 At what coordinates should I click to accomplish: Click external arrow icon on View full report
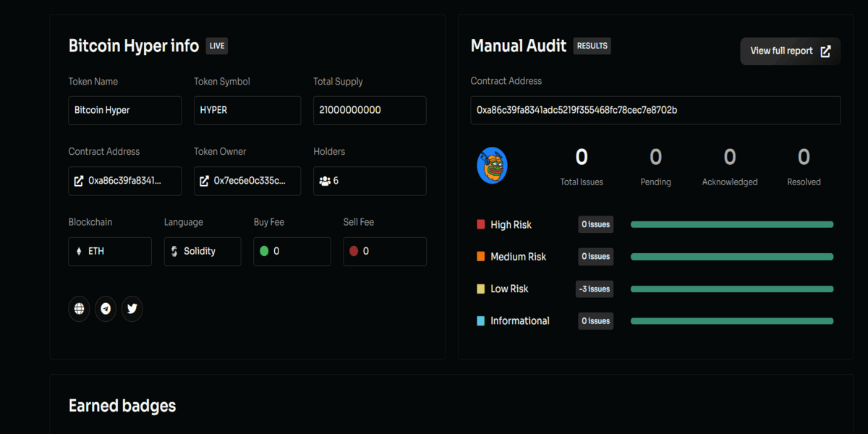tap(825, 51)
